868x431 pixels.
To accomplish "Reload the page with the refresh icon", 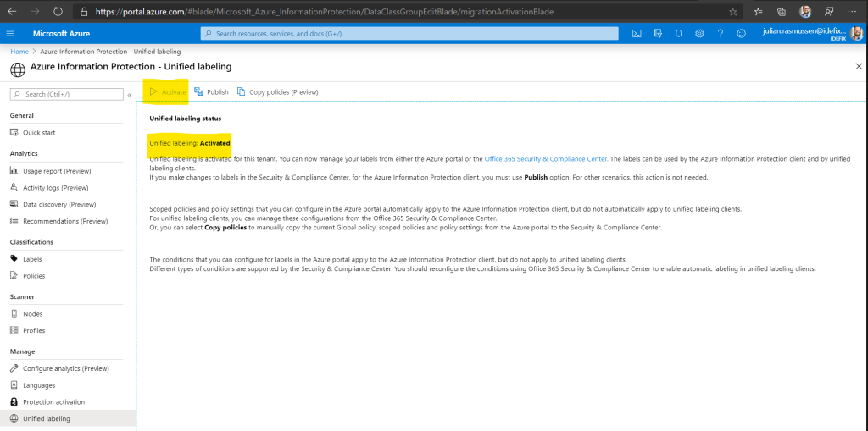I will (x=58, y=11).
